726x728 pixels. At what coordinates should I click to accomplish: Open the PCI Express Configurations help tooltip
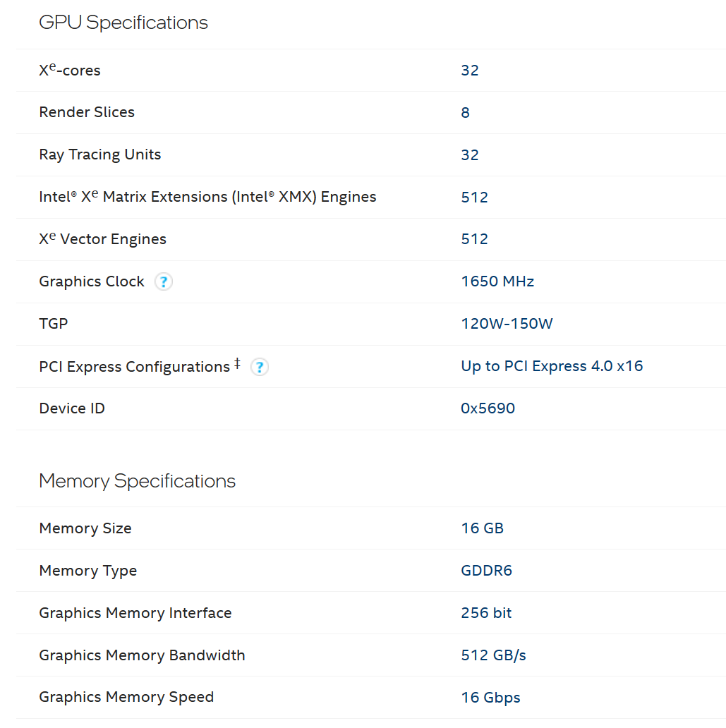coord(260,367)
